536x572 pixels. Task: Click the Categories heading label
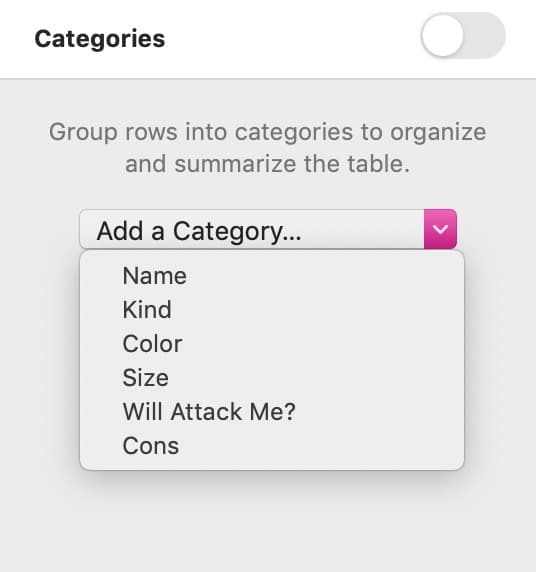[100, 39]
